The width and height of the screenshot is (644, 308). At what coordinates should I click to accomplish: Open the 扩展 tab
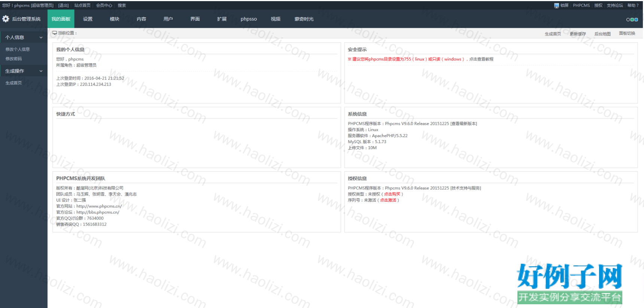(x=222, y=19)
